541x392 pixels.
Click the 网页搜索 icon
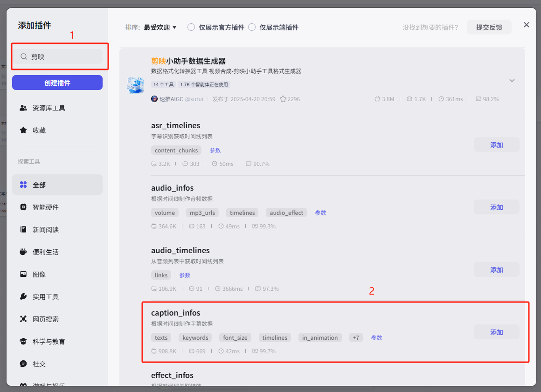(23, 319)
